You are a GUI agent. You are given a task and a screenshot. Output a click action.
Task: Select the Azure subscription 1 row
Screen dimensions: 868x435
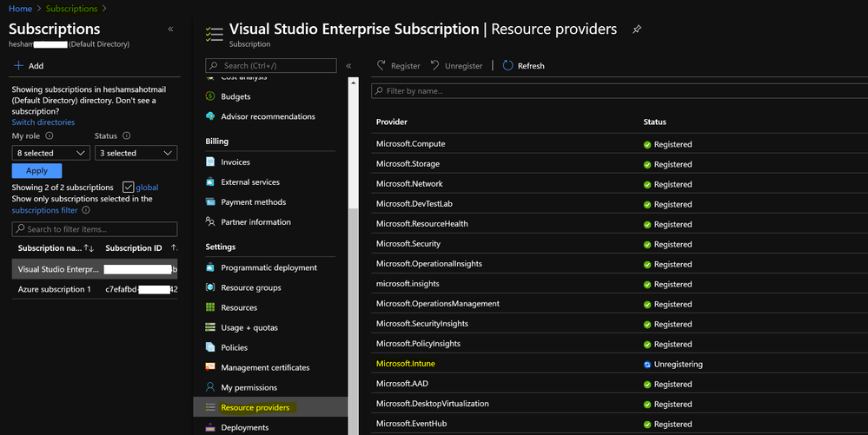pyautogui.click(x=95, y=289)
